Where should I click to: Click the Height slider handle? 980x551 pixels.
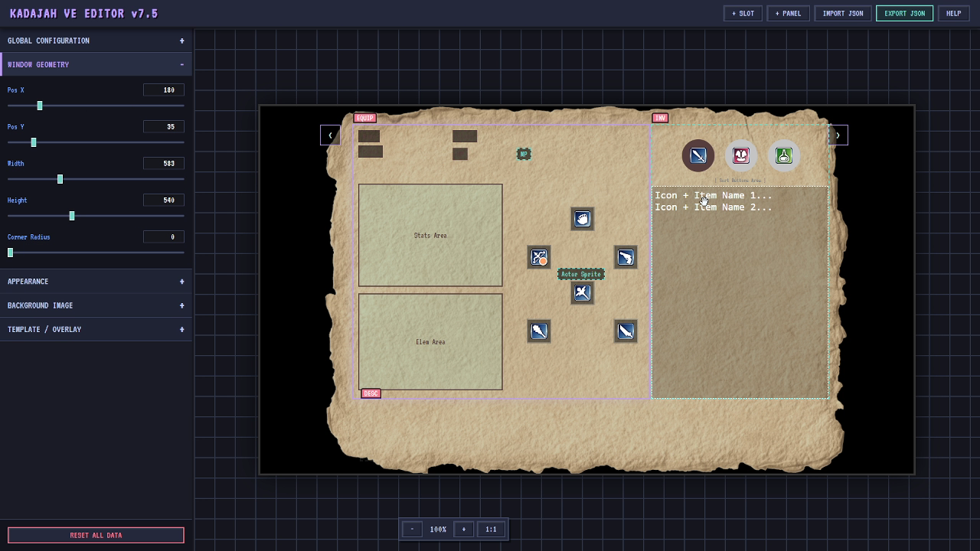click(x=72, y=216)
